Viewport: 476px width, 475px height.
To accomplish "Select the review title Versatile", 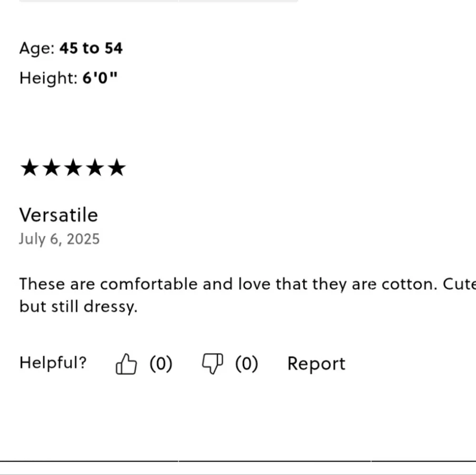I will (x=59, y=215).
